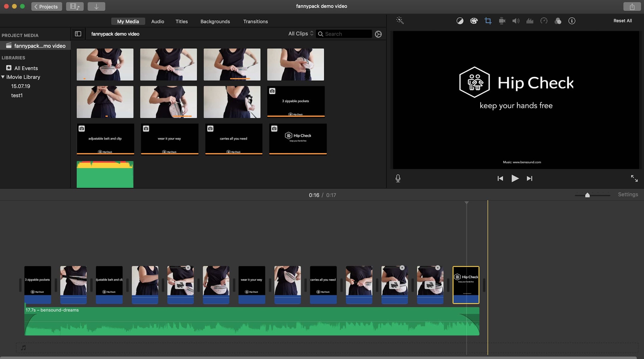Click the magic wand auto-enhance icon

400,20
